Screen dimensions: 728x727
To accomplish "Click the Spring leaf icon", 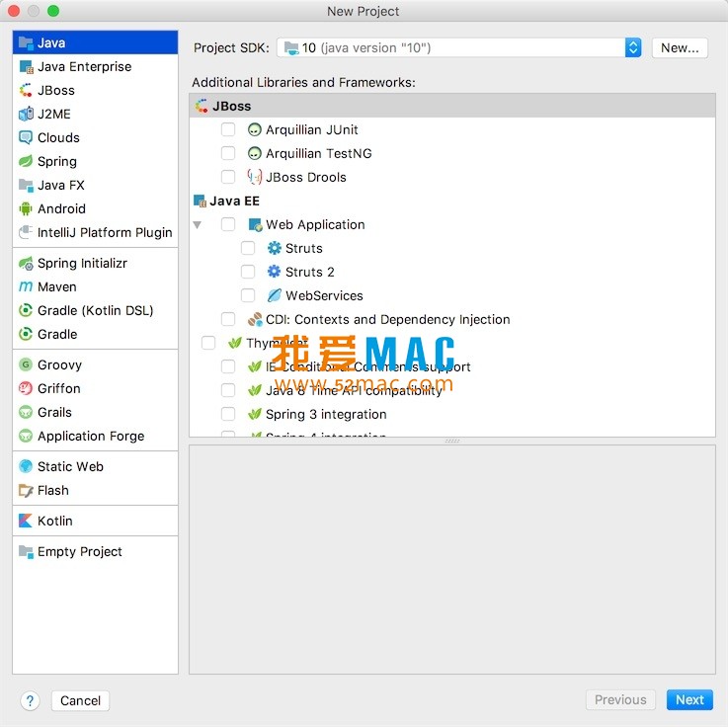I will tap(26, 162).
